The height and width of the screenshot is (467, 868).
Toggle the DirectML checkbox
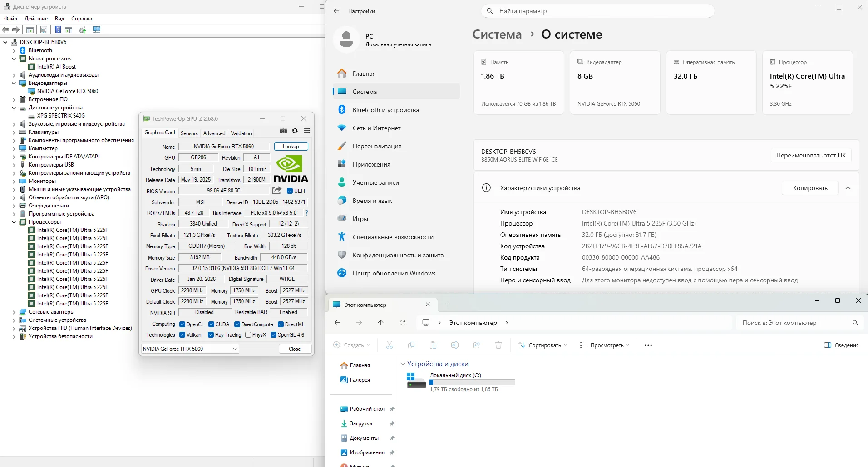(281, 324)
